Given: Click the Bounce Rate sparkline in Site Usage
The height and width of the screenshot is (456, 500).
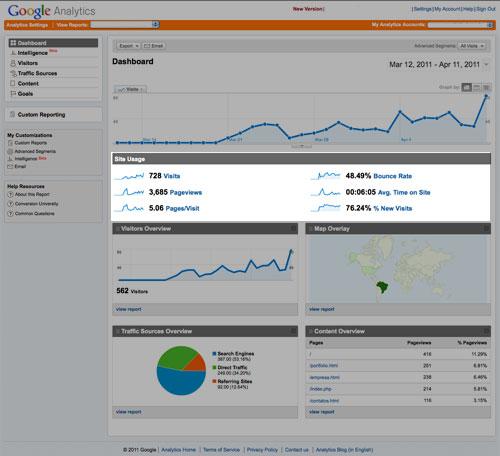Looking at the screenshot, I should point(325,176).
